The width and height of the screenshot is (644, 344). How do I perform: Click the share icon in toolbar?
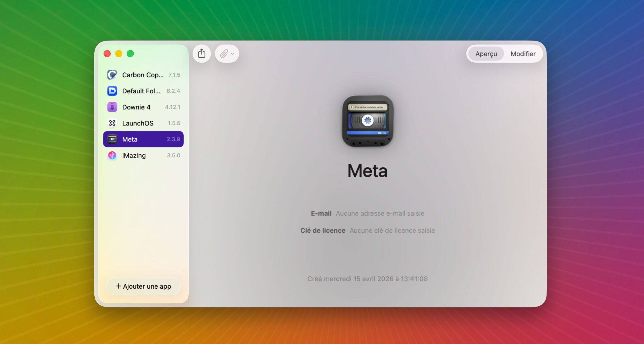(x=202, y=54)
